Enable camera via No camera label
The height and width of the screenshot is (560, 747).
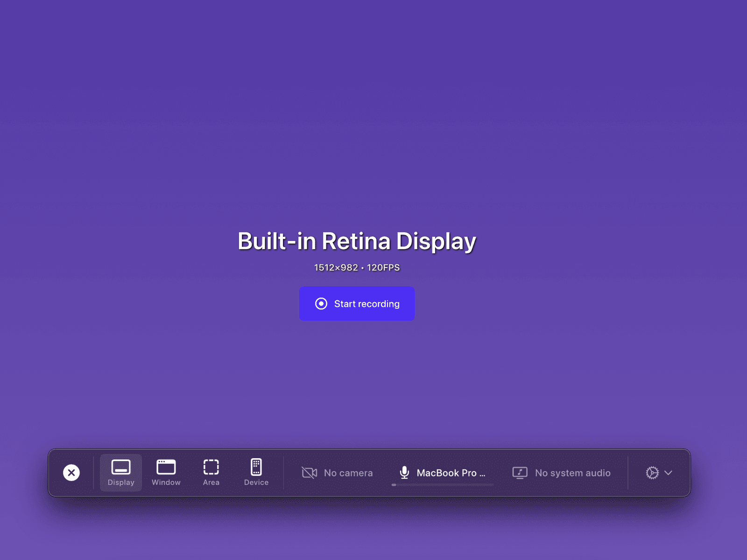[x=348, y=473]
